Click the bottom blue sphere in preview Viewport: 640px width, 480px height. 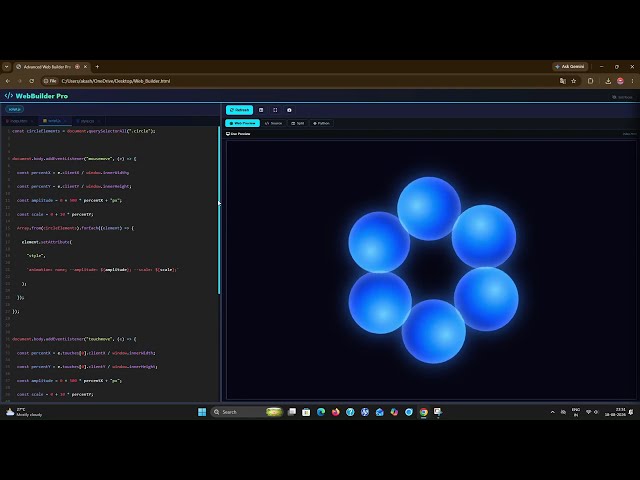click(x=433, y=331)
